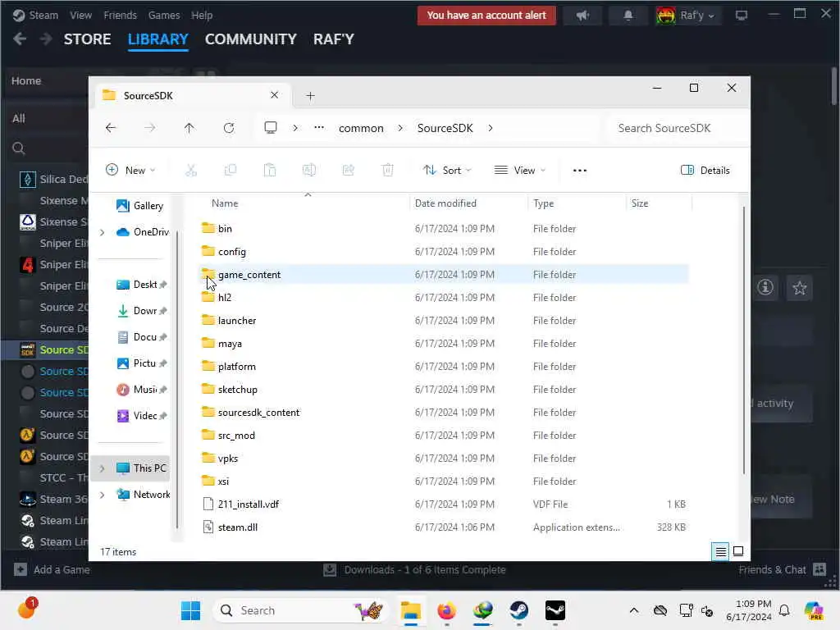Toggle the Details pane
This screenshot has width=840, height=630.
click(705, 171)
